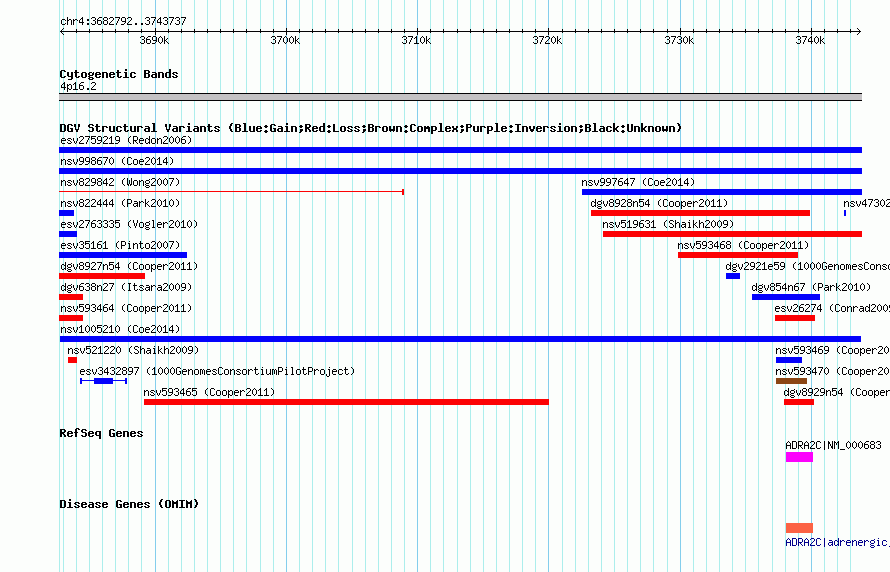Screen dimensions: 890x572
Task: Select the nsv593470 brown complex bar
Action: coord(791,381)
